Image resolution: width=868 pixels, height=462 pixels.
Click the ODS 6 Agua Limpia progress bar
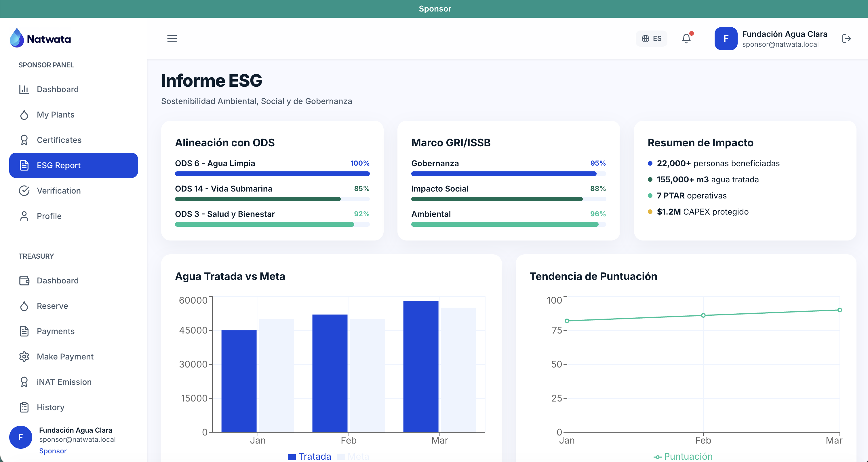point(272,173)
